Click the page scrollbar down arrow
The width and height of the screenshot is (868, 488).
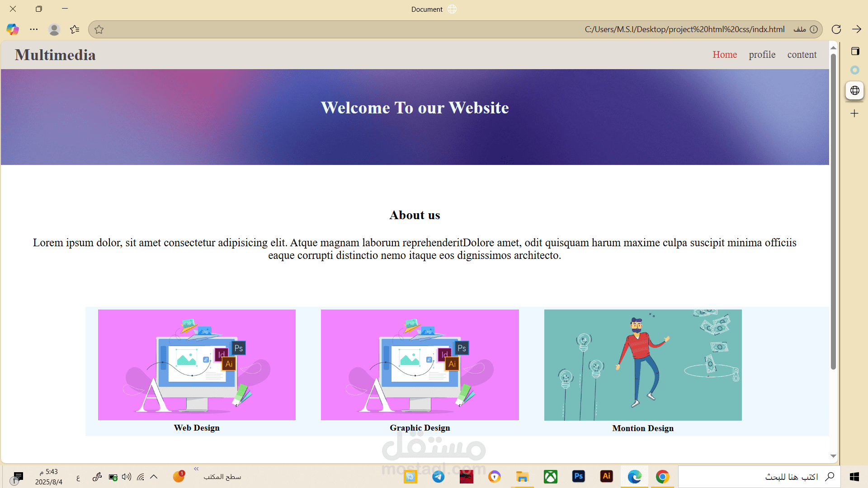click(833, 456)
